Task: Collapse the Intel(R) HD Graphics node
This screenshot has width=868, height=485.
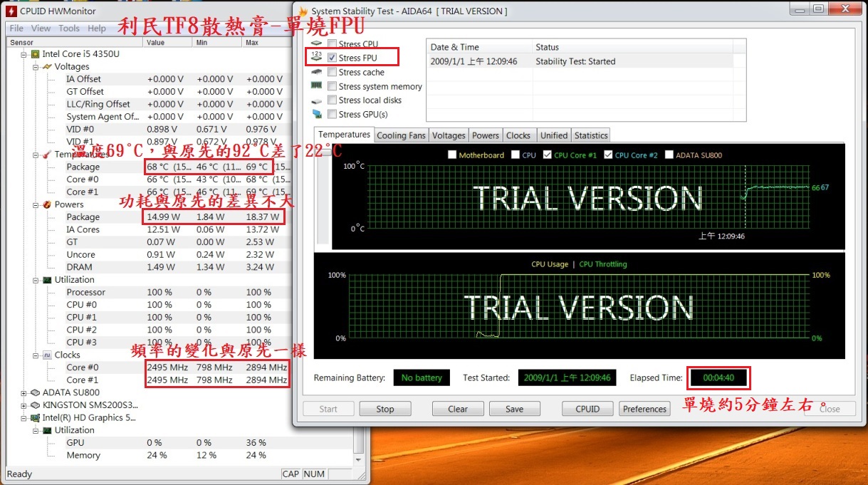Action: point(23,417)
